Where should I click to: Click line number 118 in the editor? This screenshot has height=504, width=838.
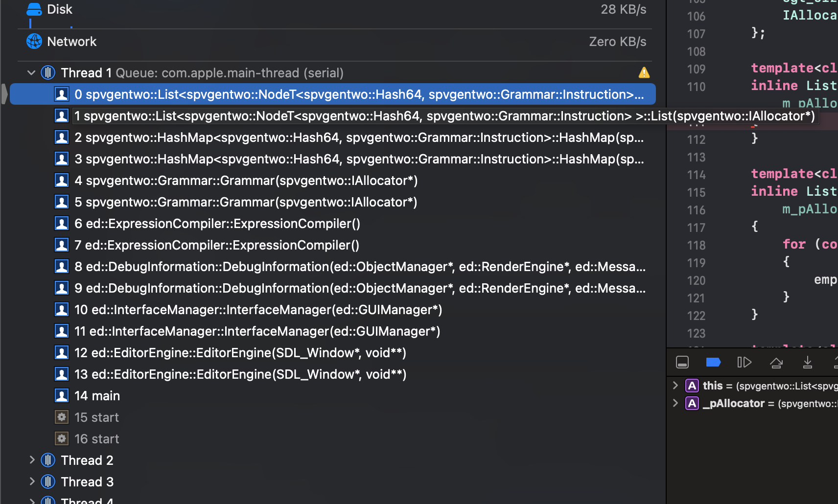(x=696, y=245)
